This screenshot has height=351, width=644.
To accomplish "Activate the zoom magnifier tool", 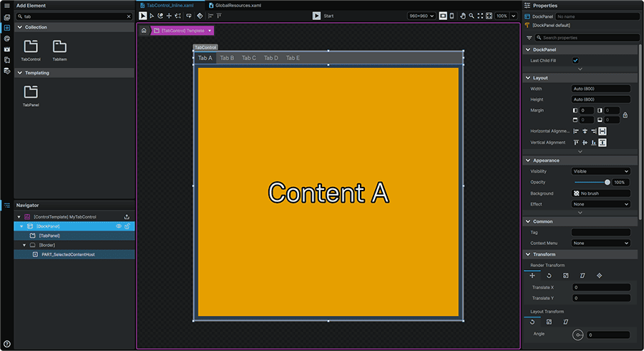I will pyautogui.click(x=472, y=16).
